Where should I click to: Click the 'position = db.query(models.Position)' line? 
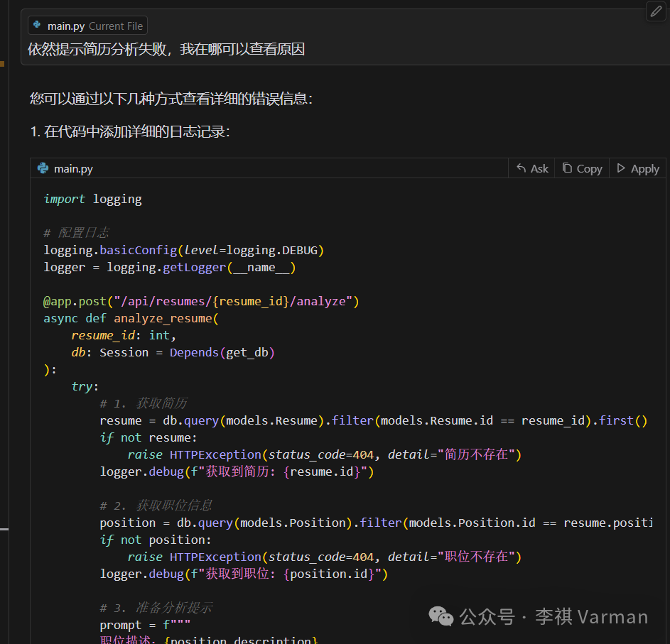(376, 523)
